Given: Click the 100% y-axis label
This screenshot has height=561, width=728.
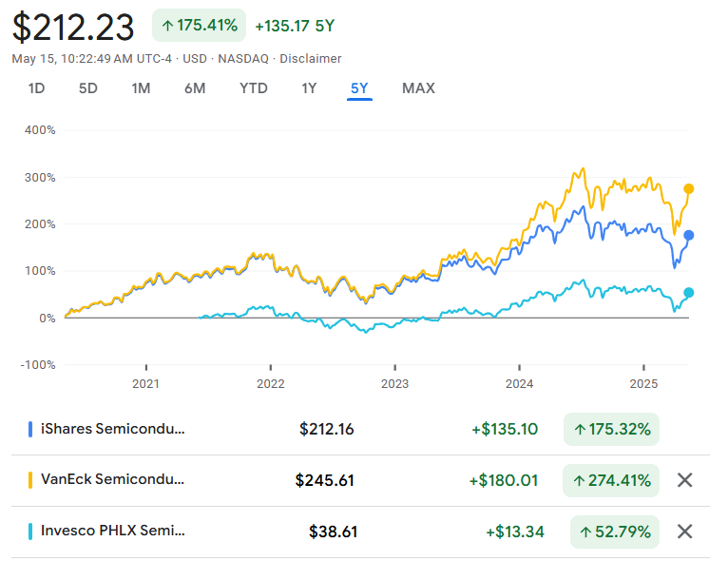Looking at the screenshot, I should 40,271.
